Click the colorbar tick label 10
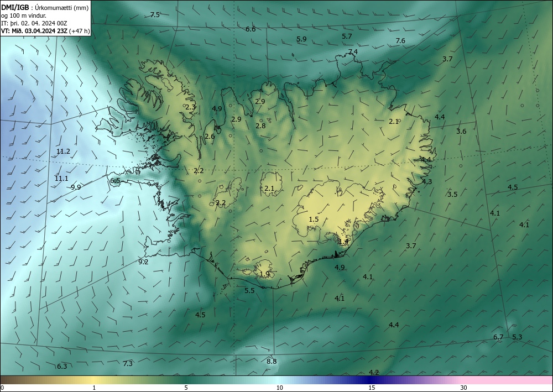Viewport: 553px width, 392px height. pos(279,388)
